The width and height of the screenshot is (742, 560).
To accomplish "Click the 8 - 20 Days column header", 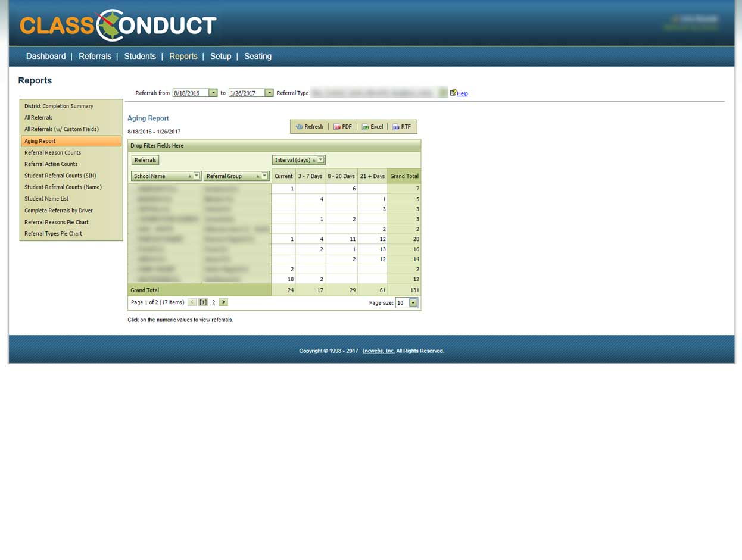I will [341, 176].
